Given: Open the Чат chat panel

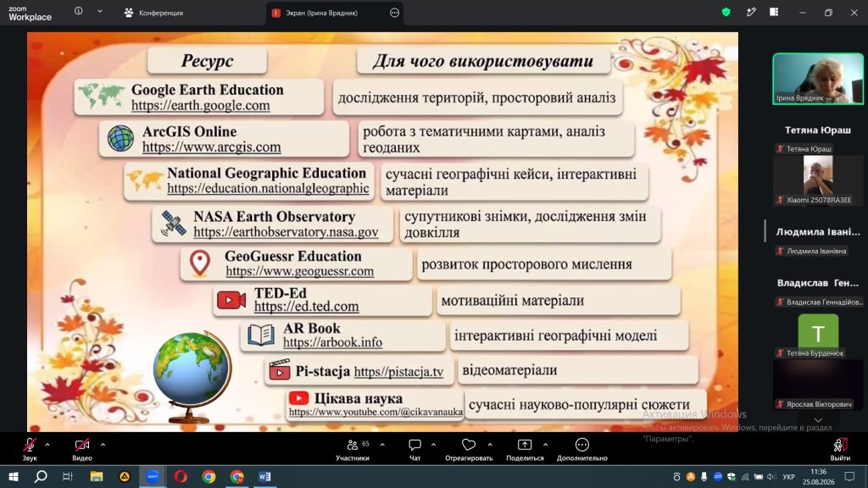Looking at the screenshot, I should click(x=415, y=449).
